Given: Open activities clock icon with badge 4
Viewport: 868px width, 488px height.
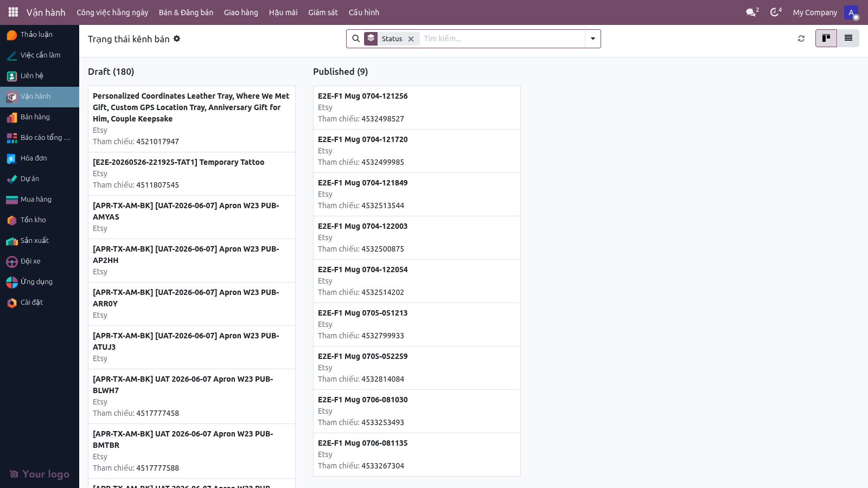Looking at the screenshot, I should [776, 12].
